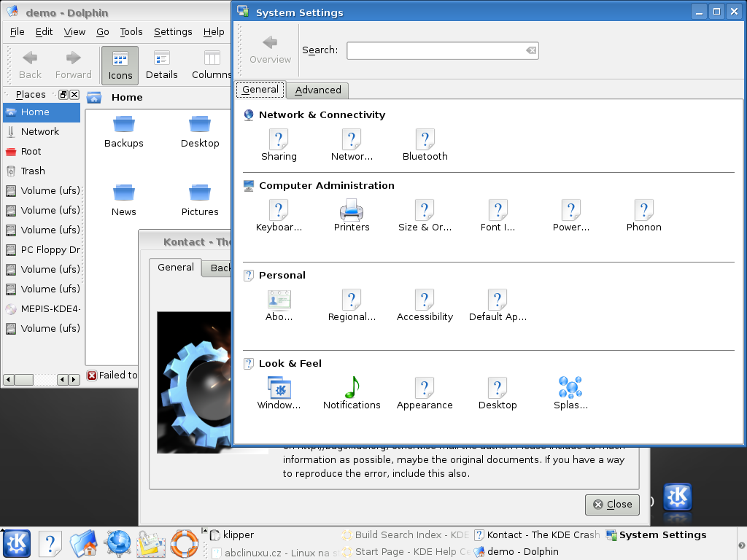Viewport: 747px width, 560px height.
Task: Open Dolphin's File menu
Action: [18, 32]
